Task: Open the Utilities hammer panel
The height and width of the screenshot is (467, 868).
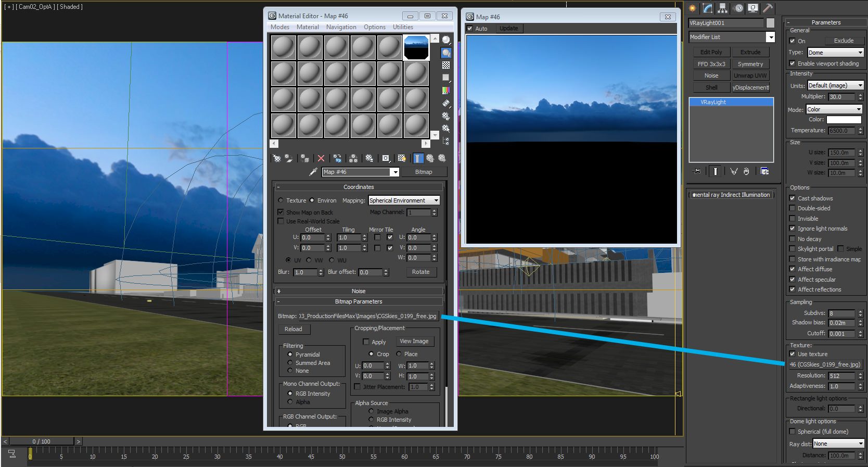Action: pos(768,8)
